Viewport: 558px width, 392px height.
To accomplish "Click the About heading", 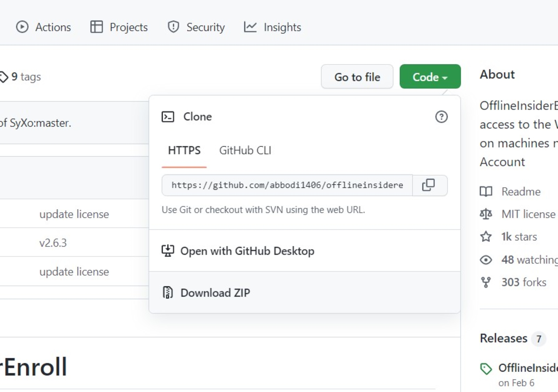I will (x=497, y=74).
